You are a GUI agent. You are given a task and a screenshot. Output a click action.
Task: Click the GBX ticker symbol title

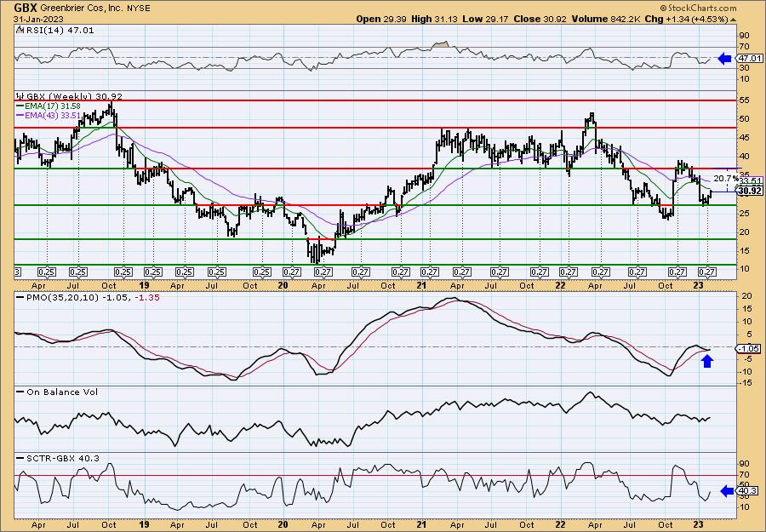[x=26, y=8]
